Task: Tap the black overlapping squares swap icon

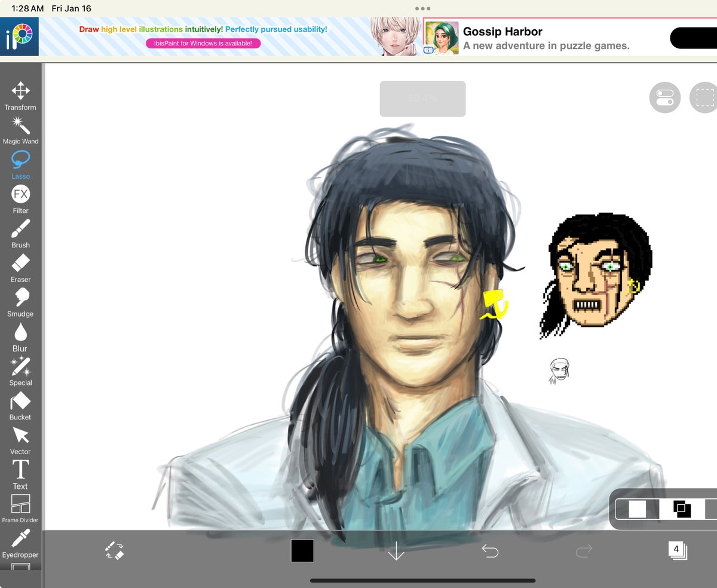Action: (x=682, y=509)
